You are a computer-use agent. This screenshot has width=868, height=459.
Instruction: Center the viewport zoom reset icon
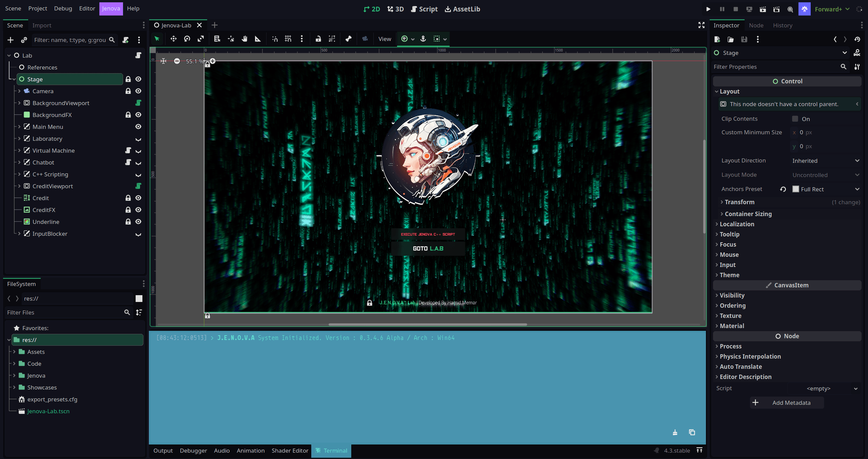(x=164, y=61)
